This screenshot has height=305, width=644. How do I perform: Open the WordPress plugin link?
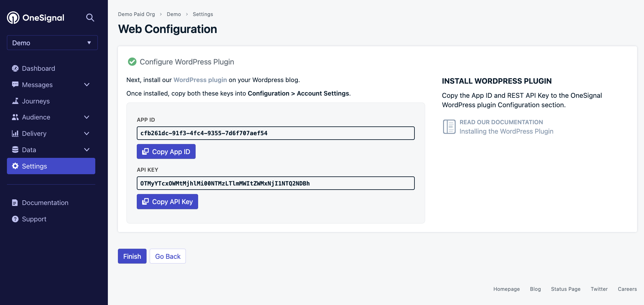(200, 80)
